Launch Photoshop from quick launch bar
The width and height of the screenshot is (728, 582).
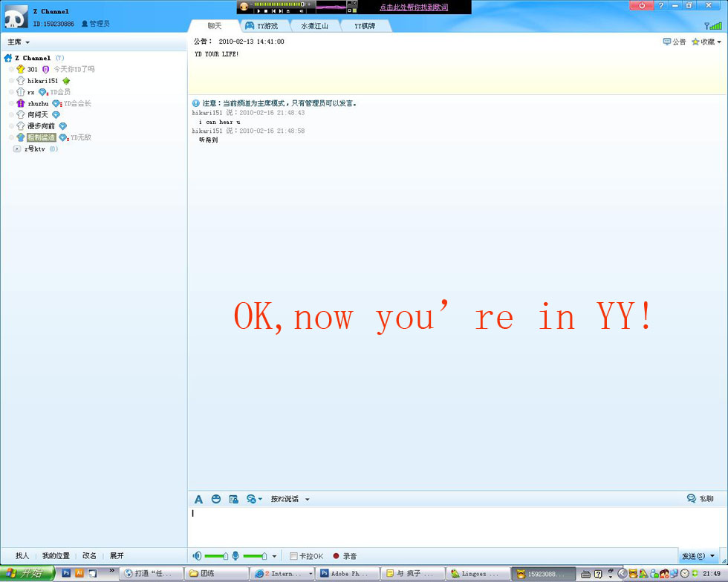66,573
